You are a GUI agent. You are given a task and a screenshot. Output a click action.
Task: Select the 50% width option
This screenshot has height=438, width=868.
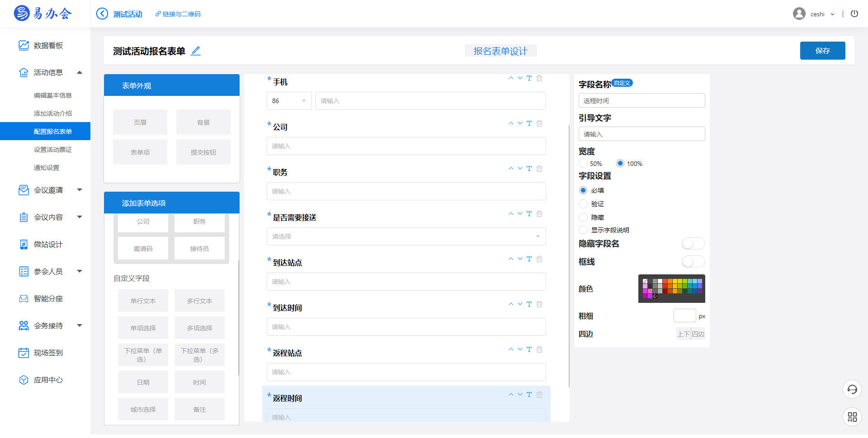click(584, 164)
